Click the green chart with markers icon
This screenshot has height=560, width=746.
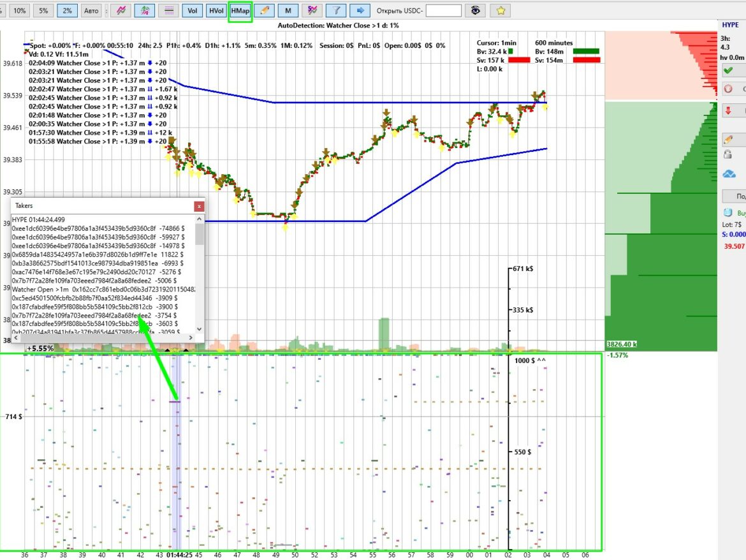(146, 11)
